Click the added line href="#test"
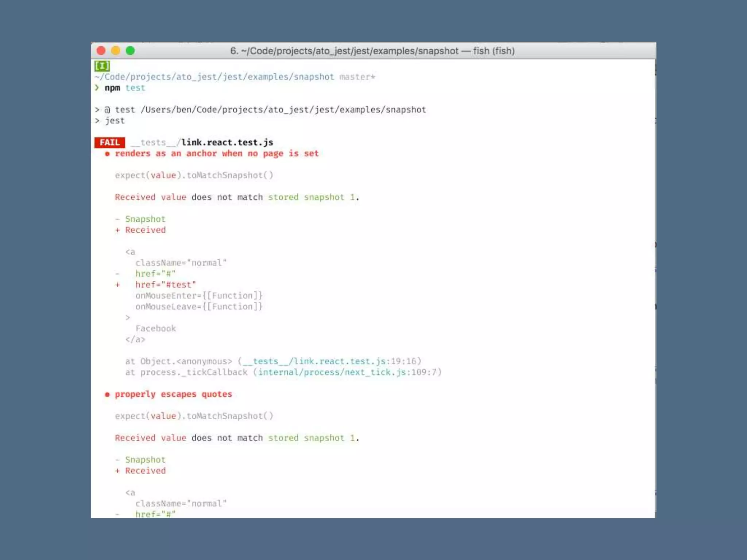 click(x=165, y=285)
